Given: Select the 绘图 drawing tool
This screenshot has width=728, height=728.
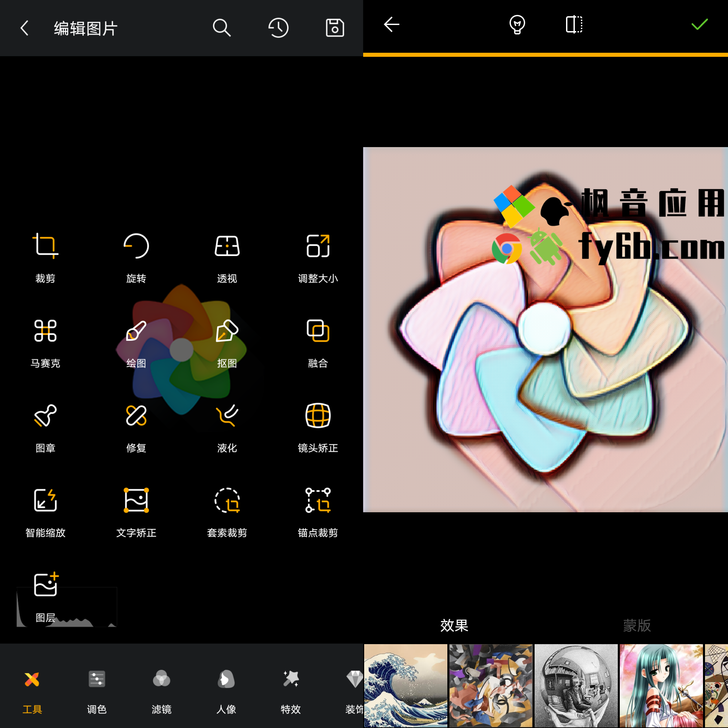Looking at the screenshot, I should click(136, 343).
